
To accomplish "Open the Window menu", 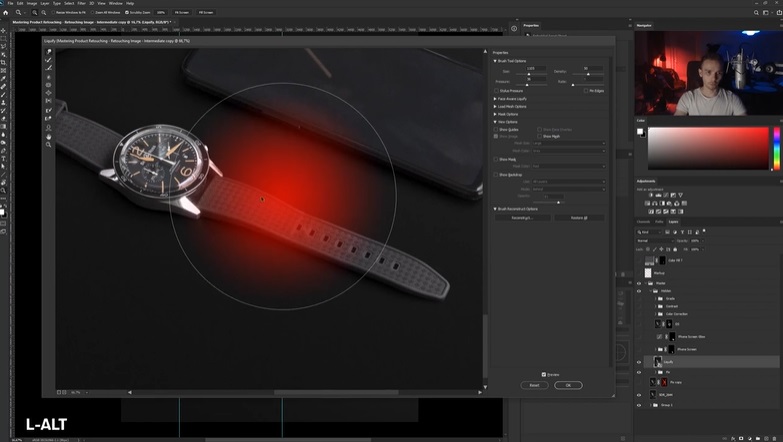I will tap(115, 3).
